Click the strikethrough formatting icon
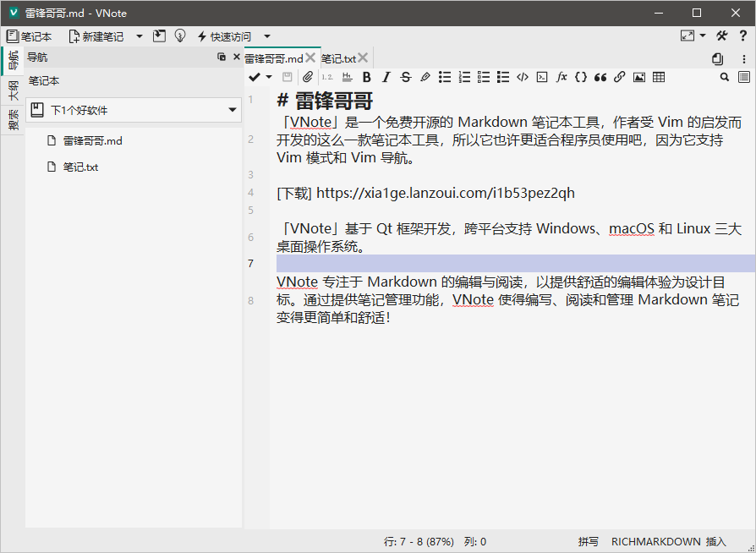This screenshot has height=553, width=756. click(405, 77)
